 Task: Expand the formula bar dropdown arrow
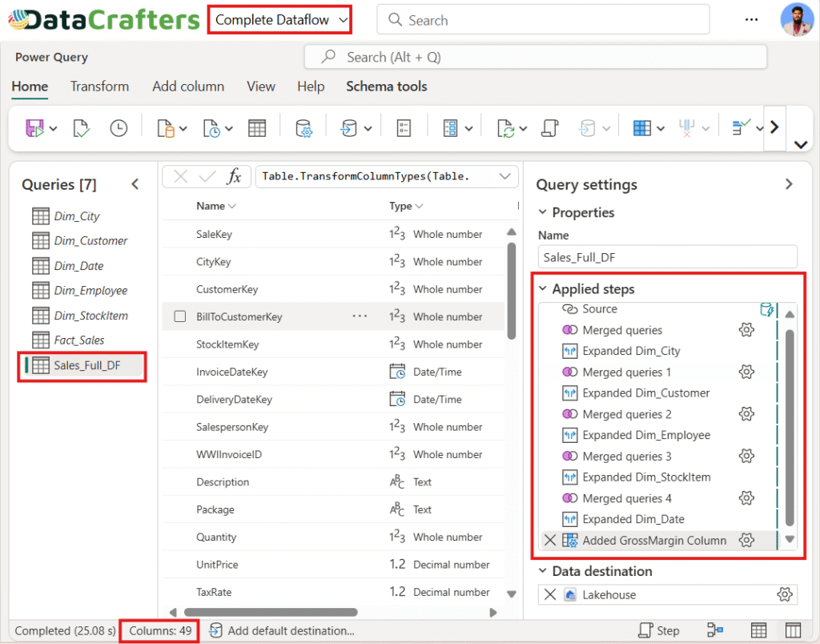(x=504, y=176)
